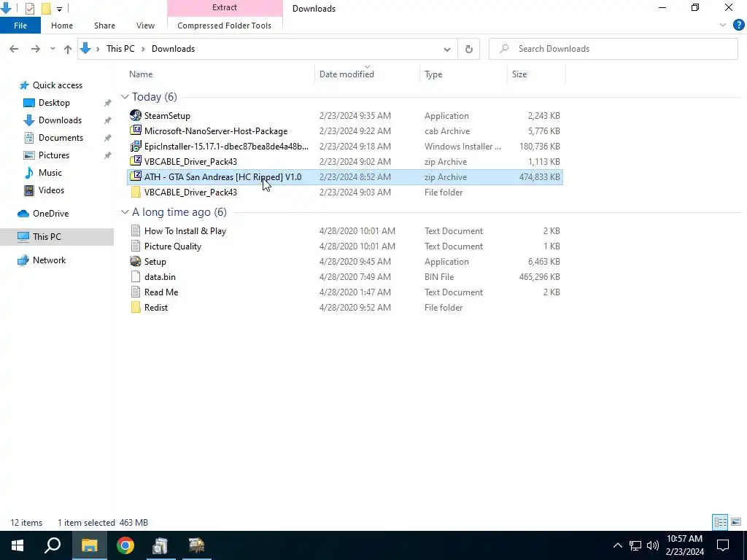Expand the chevron between This PC and Downloads
The height and width of the screenshot is (560, 747).
[x=143, y=49]
